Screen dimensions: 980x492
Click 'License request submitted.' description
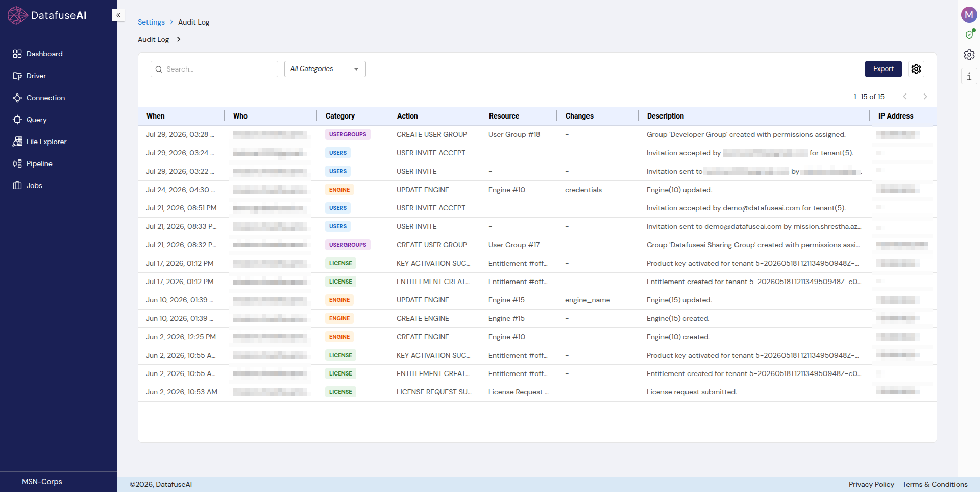[x=692, y=392]
